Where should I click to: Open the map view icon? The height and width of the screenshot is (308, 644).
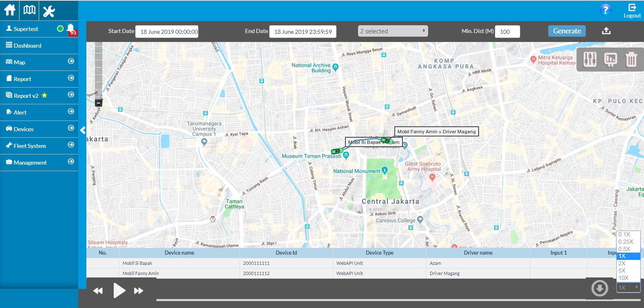tap(29, 10)
